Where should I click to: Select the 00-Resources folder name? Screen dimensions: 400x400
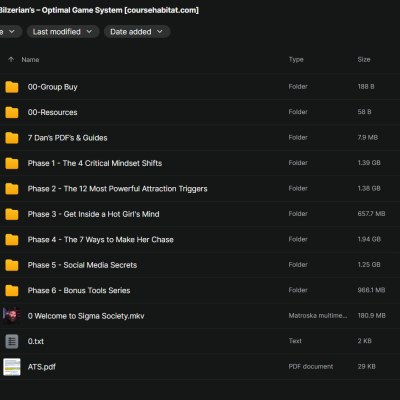(53, 112)
